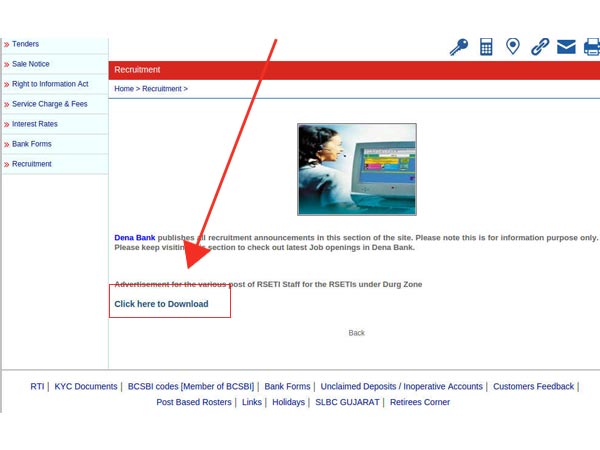
Task: Open RTI footer link
Action: point(37,386)
